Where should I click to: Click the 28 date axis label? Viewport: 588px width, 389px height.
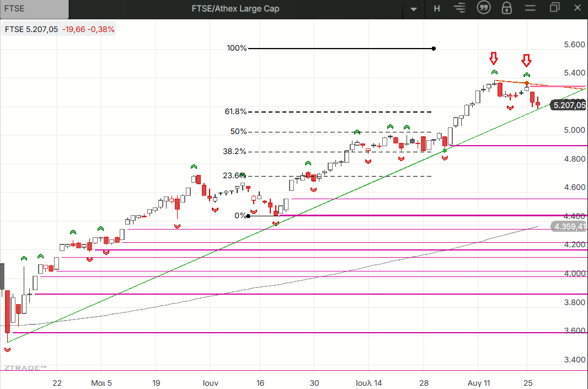coord(424,383)
